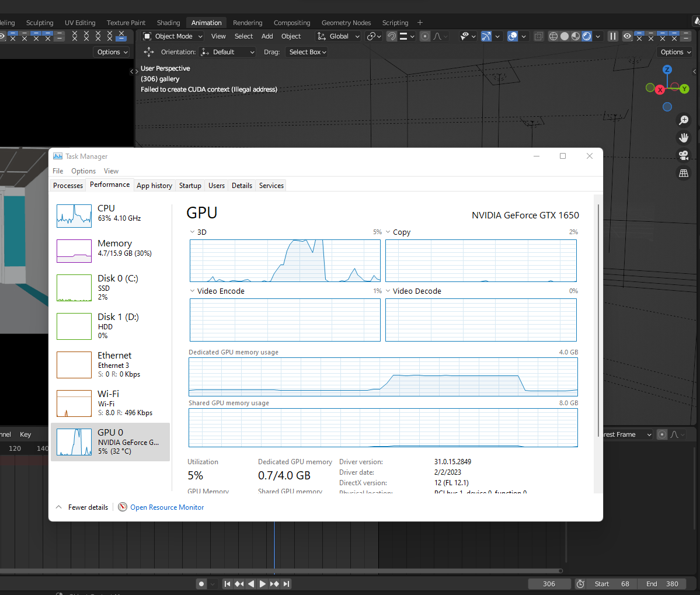The width and height of the screenshot is (700, 595).
Task: Jump to timeline end frame
Action: (x=286, y=584)
